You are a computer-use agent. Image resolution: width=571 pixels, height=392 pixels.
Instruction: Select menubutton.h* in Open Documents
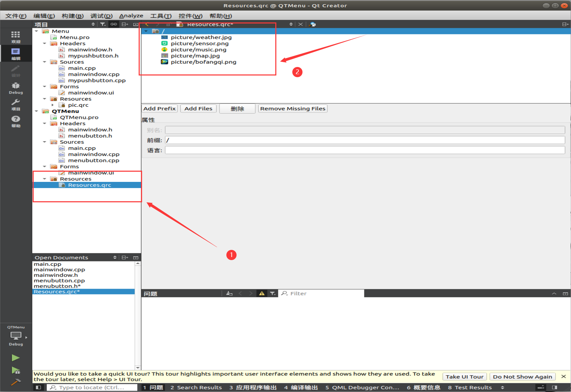pos(57,286)
